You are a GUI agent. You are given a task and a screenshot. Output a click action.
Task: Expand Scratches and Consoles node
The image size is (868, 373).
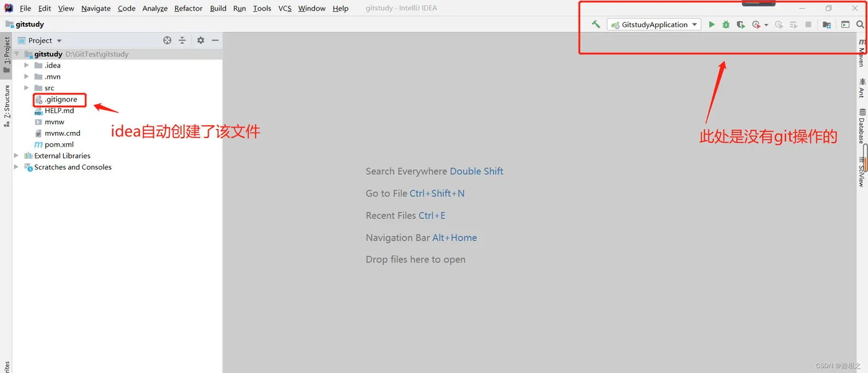point(17,167)
